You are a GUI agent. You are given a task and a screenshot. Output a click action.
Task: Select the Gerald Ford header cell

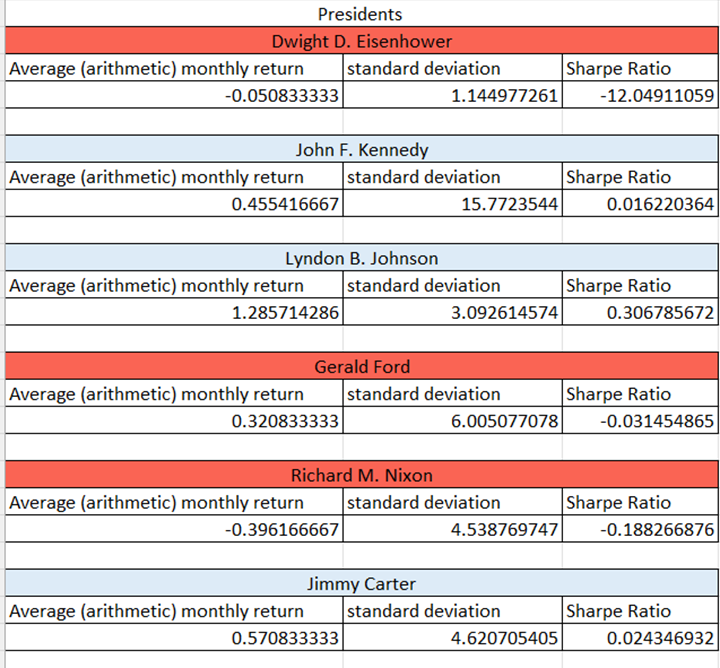361,366
